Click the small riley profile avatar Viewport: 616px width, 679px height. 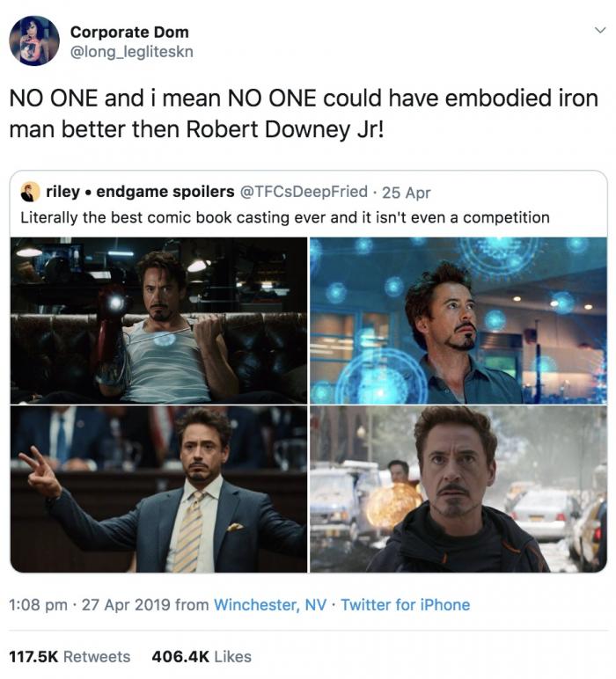click(x=30, y=191)
